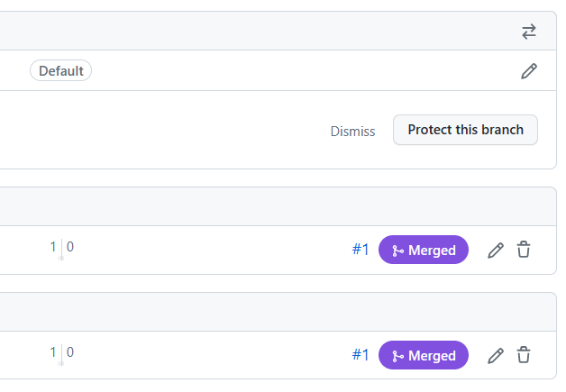Click the merge icon in the middle panel's Merged badge
This screenshot has width=566, height=392.
397,251
